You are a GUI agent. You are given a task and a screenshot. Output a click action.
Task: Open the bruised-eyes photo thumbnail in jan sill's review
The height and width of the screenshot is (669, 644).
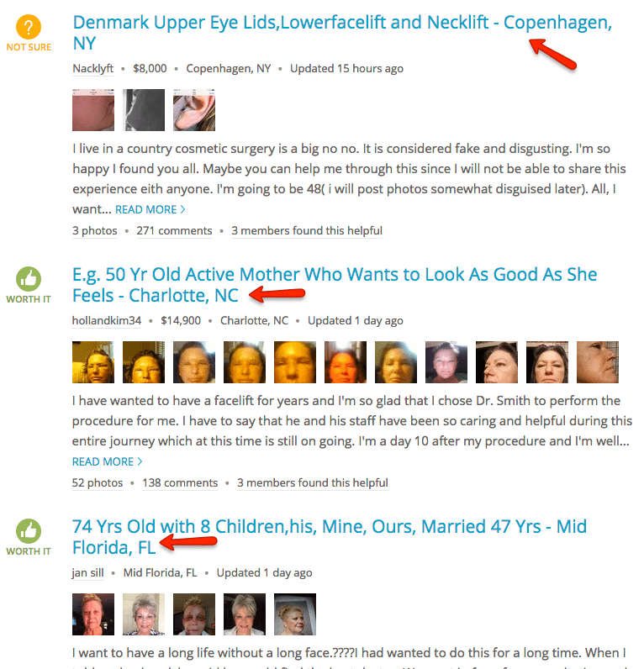pyautogui.click(x=194, y=614)
